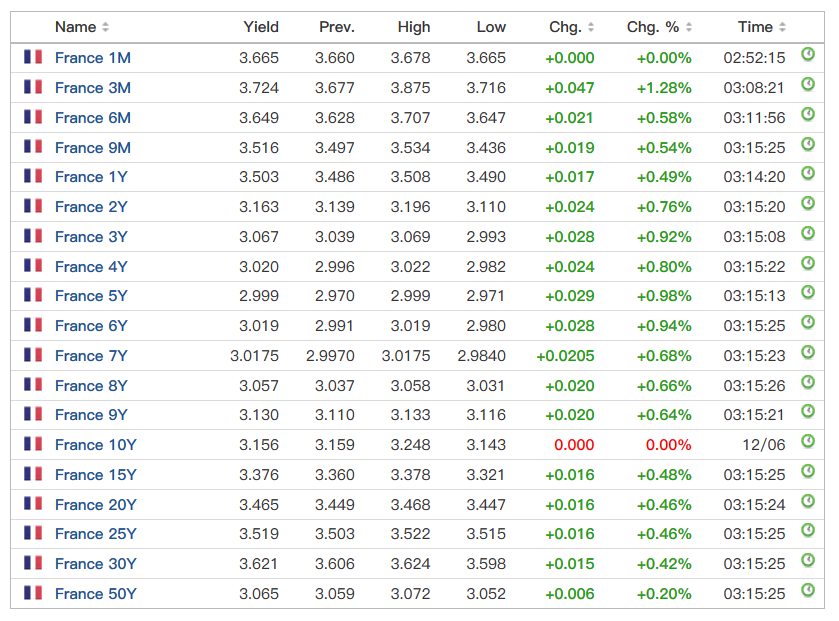Image resolution: width=839 pixels, height=621 pixels.
Task: Open the France 25Y bond link
Action: coord(96,534)
